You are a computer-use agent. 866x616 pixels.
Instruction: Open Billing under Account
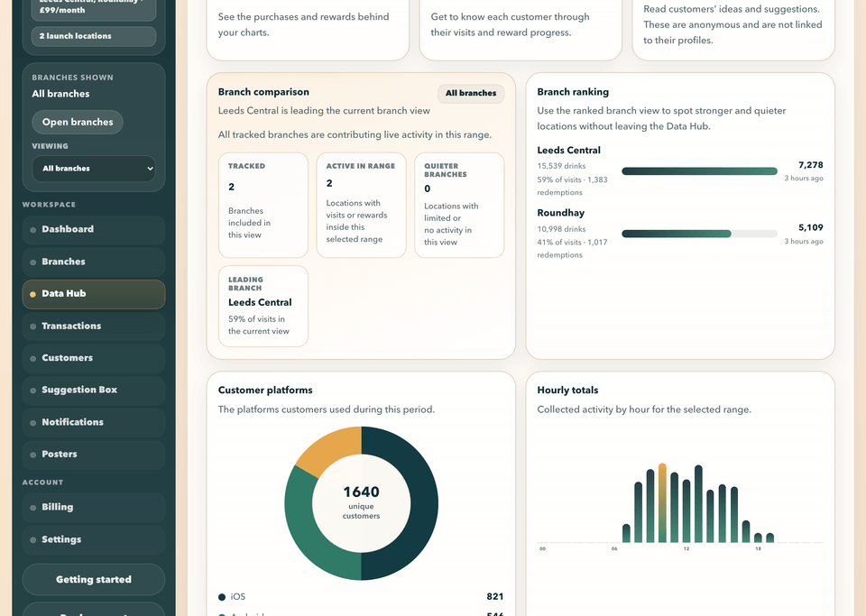click(x=93, y=507)
